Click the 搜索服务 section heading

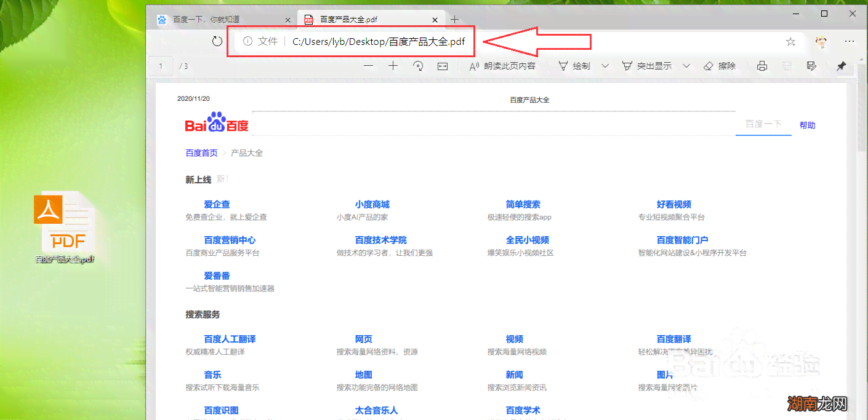point(203,314)
